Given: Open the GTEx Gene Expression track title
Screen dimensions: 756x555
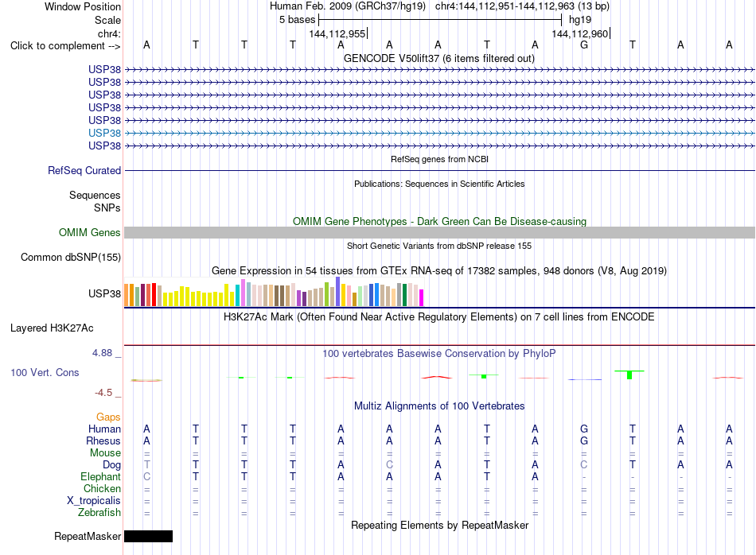Looking at the screenshot, I should coord(439,271).
